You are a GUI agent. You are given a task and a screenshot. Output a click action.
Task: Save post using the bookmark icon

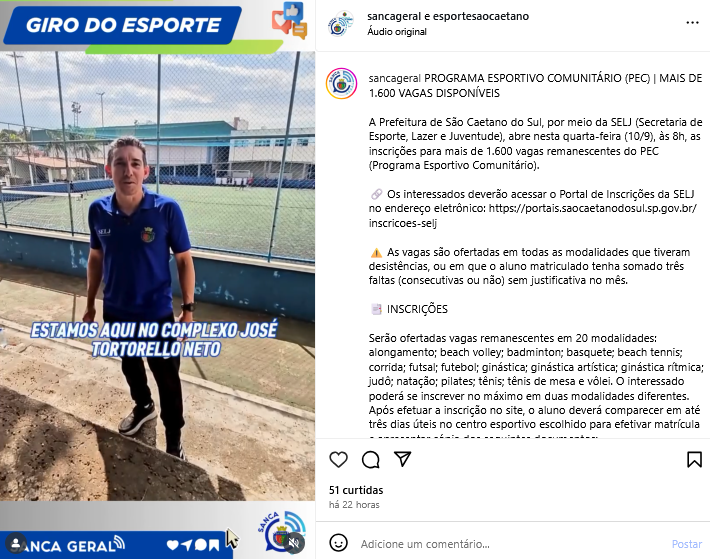coord(694,459)
